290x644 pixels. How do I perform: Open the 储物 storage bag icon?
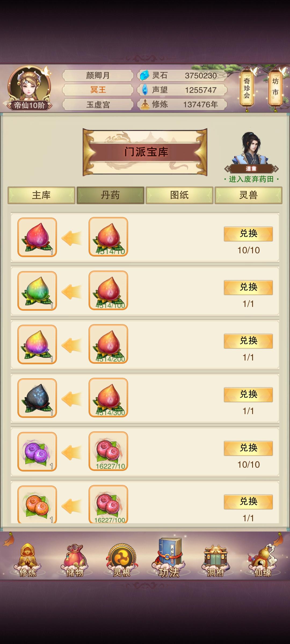tap(75, 561)
